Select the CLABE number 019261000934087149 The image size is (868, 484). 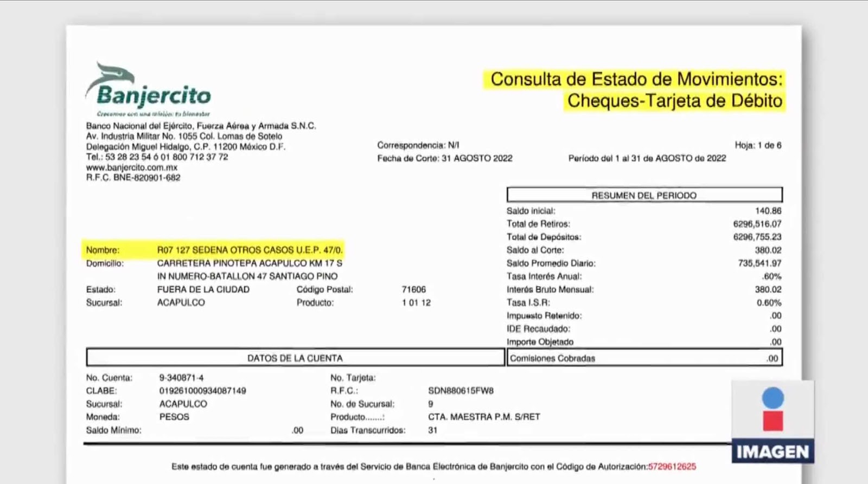tap(202, 390)
